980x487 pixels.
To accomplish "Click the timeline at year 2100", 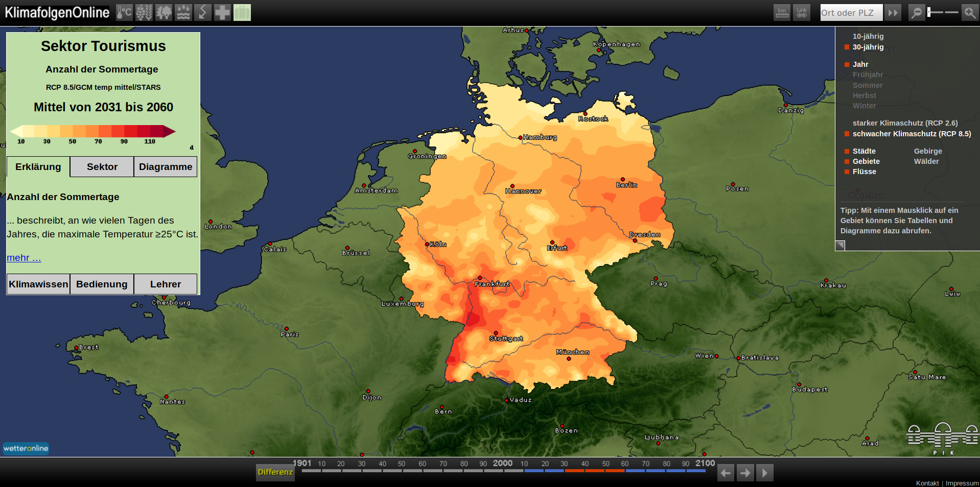I will (705, 464).
